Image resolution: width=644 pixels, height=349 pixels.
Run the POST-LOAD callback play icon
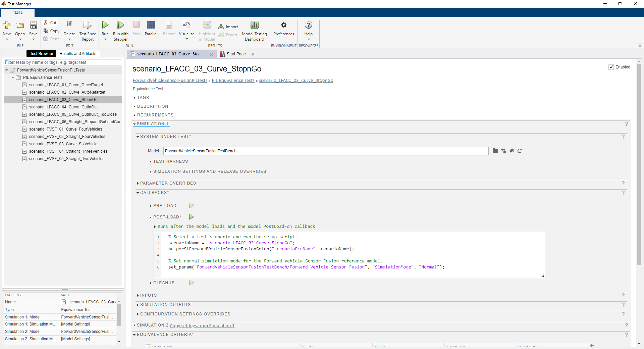point(191,217)
